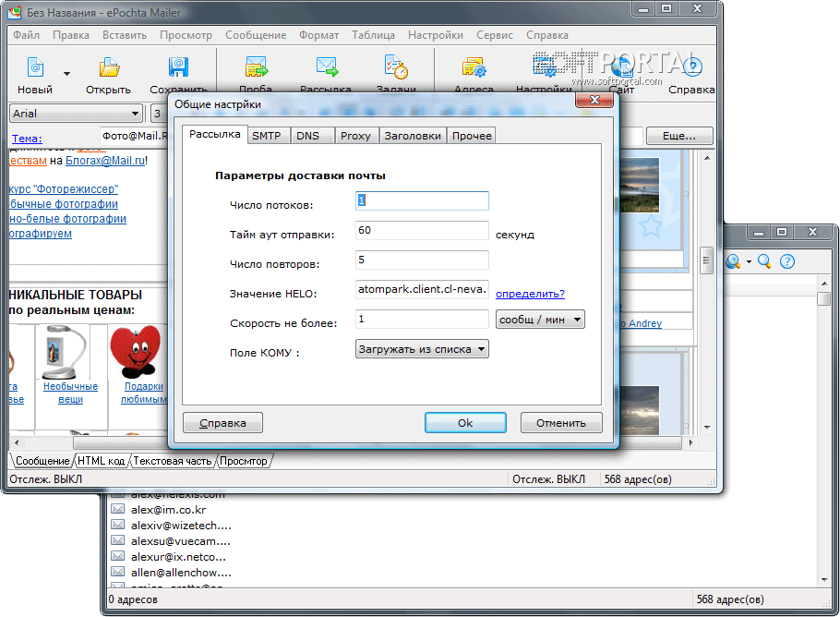Open the Задачи scheduler icon
Viewport: 840px width, 617px height.
click(395, 68)
